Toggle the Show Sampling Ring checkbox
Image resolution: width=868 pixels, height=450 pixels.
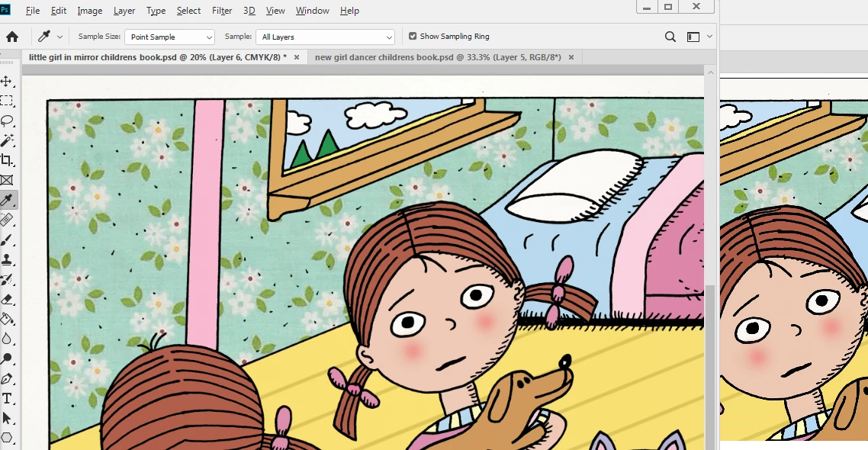pos(413,36)
